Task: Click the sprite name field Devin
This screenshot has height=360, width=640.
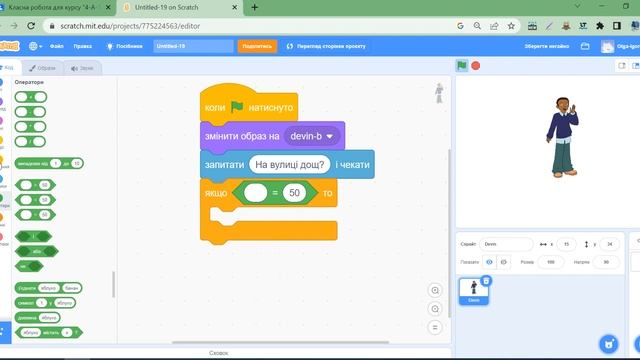Action: pyautogui.click(x=506, y=244)
